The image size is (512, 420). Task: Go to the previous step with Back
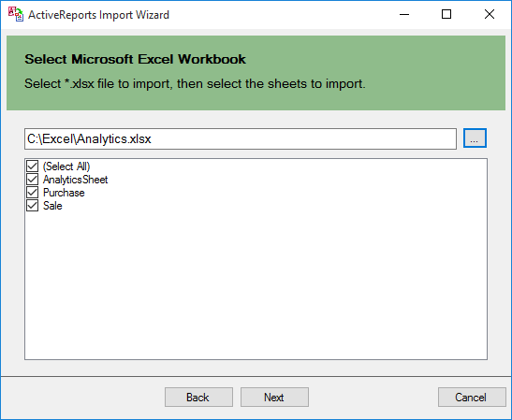click(198, 398)
